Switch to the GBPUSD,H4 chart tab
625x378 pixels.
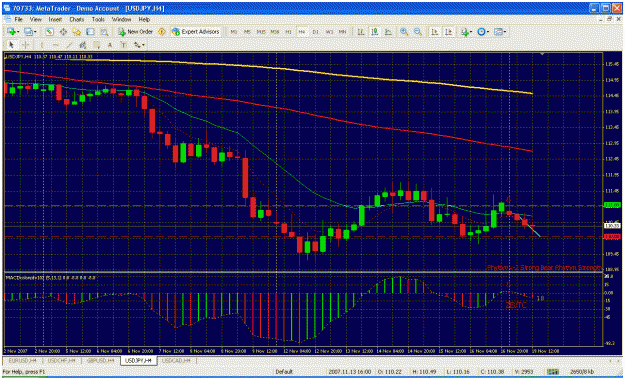coord(100,360)
